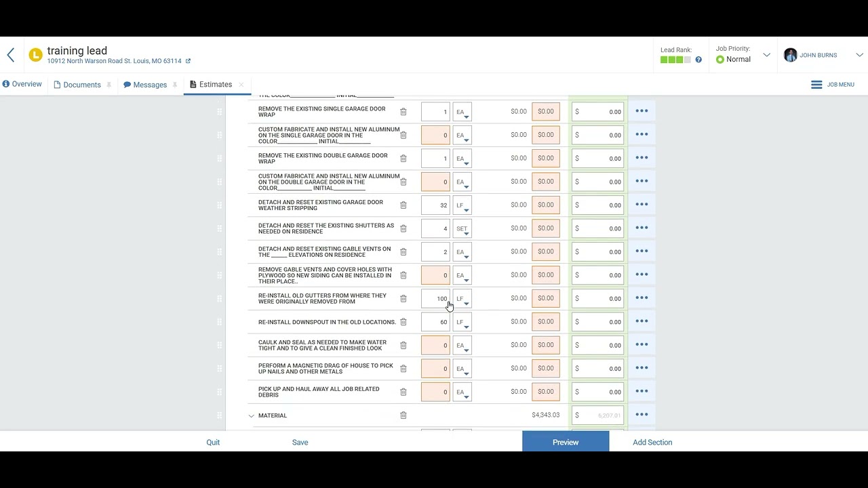Delete 'Remove the existing single garage door wrap' row

click(403, 112)
